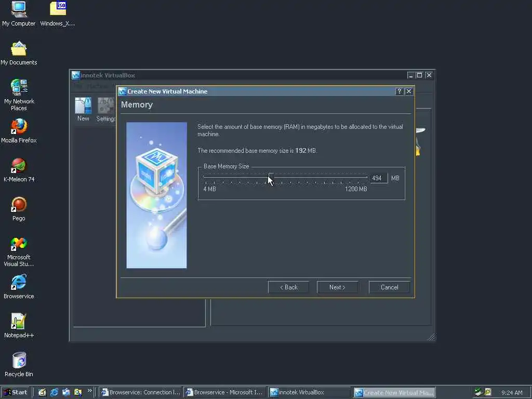
Task: Click the Base Memory Size slider handle
Action: click(x=271, y=178)
